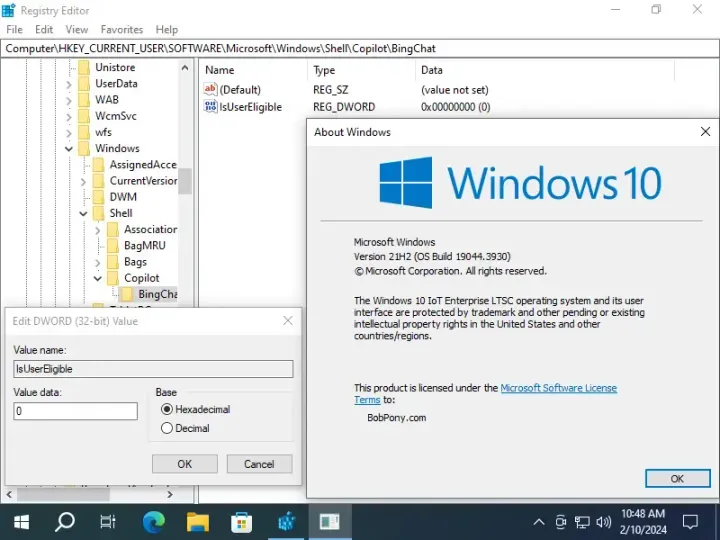Click the taskbar search magnifier icon

[65, 521]
